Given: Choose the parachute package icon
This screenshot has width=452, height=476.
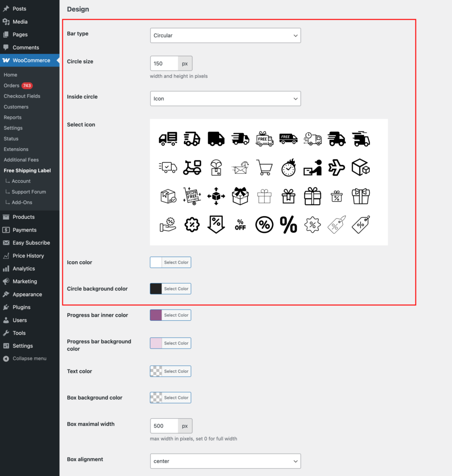Looking at the screenshot, I should tap(216, 167).
